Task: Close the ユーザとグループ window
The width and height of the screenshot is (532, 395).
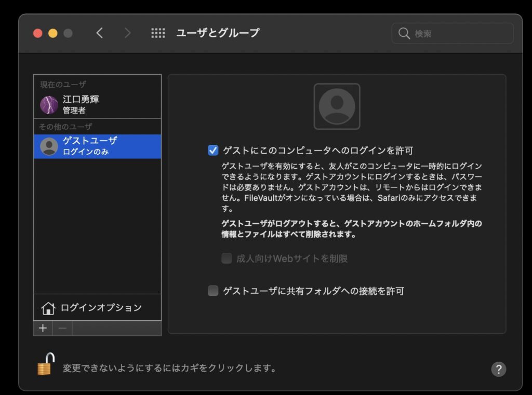Action: click(37, 33)
